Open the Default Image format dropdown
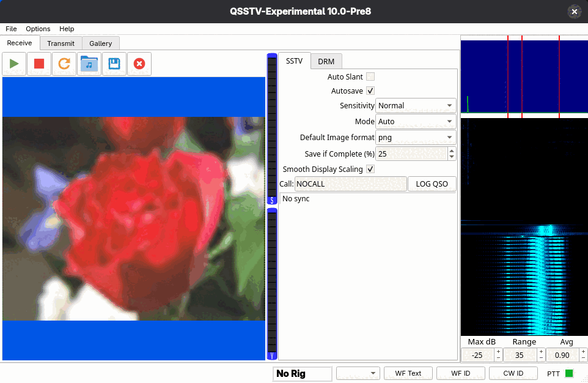 click(416, 138)
